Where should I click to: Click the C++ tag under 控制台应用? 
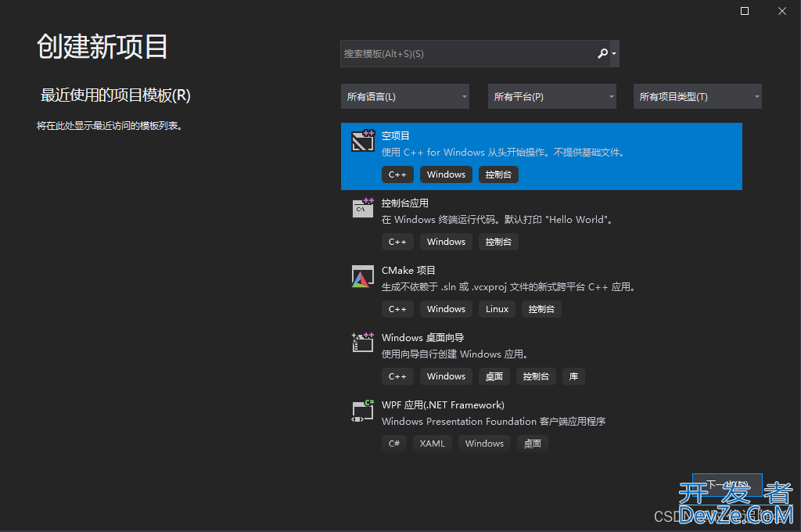point(397,242)
